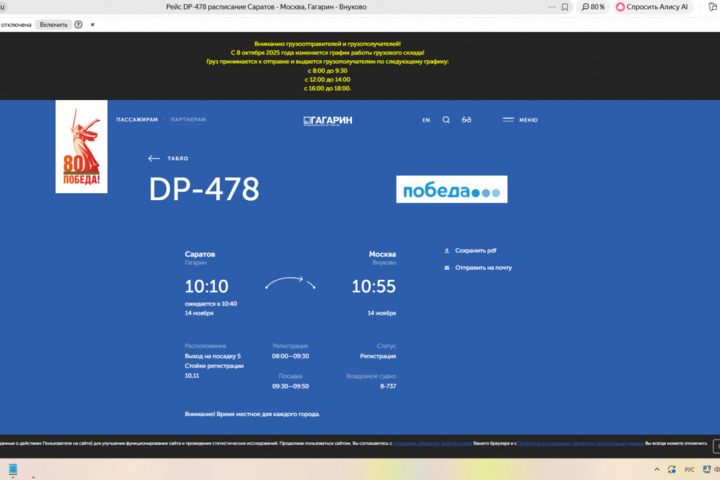Click the Гагарин airport logo
Viewport: 720px width, 480px height.
(328, 120)
